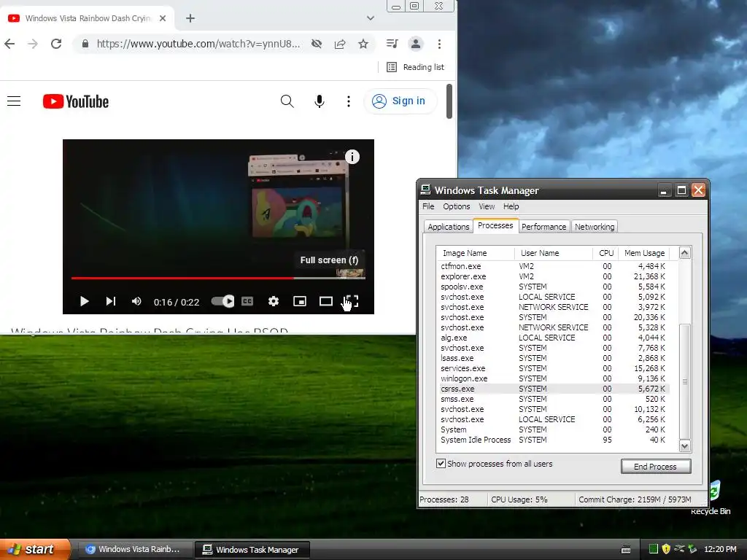
Task: Sort processes by the CPU column
Action: [606, 253]
